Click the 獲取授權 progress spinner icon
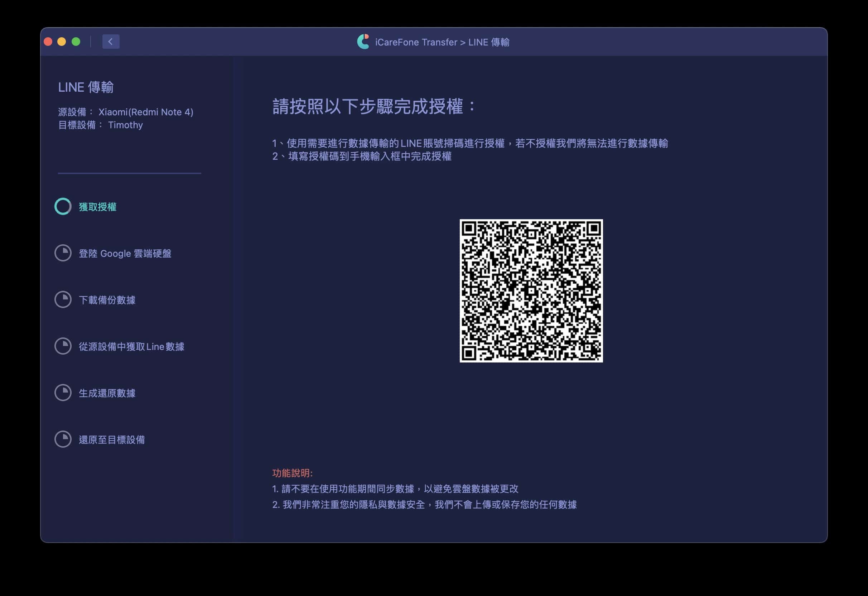Screen dimensions: 868x596 pos(63,206)
